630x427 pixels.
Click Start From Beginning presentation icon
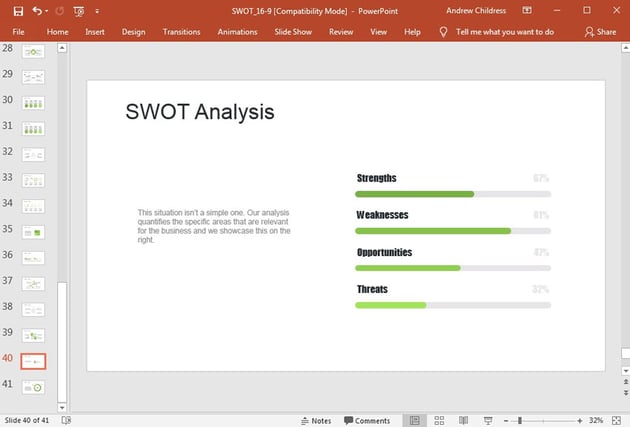click(x=79, y=10)
